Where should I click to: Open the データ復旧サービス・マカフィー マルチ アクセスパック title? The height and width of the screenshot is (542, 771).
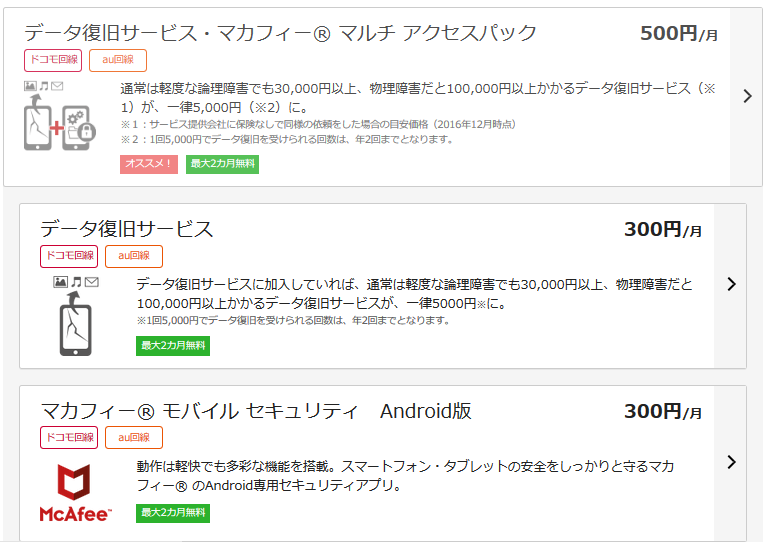pos(280,33)
